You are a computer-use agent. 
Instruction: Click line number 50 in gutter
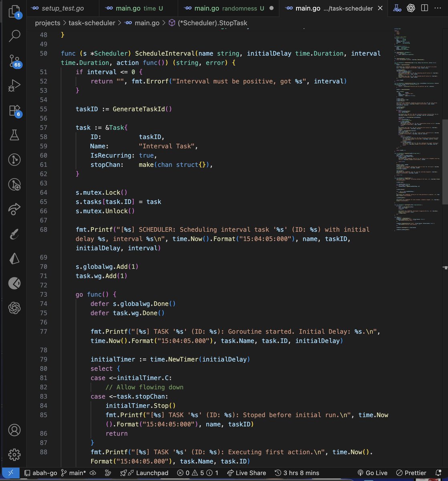(x=43, y=53)
